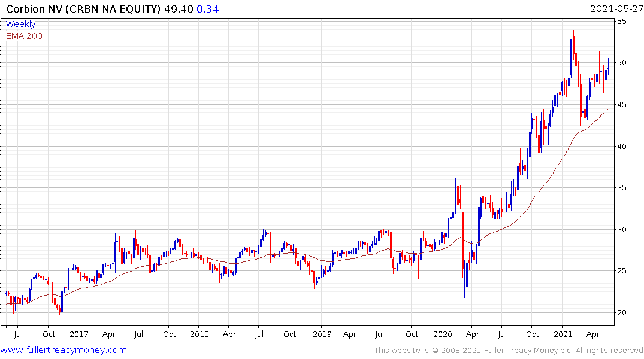Click the 2017 year axis label
Screen dimensions: 644x359
point(79,334)
